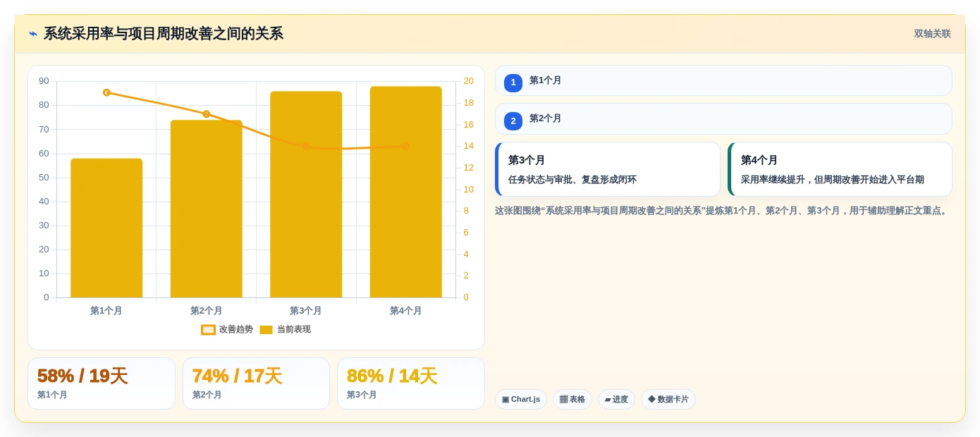This screenshot has height=437, width=980.
Task: Click numbered badge 2 for 第2个月
Action: [x=513, y=121]
